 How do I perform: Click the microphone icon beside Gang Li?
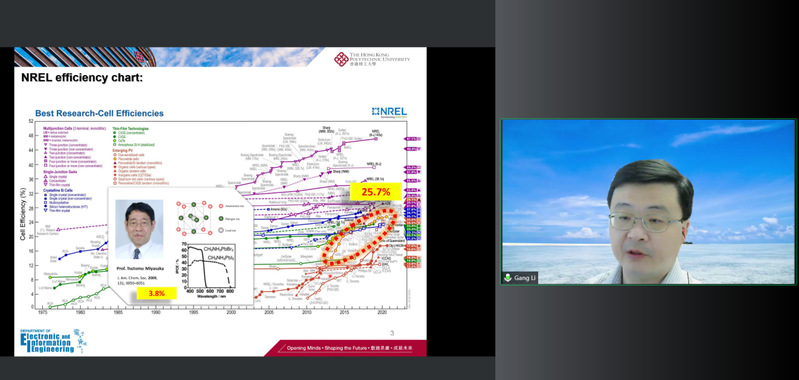508,278
